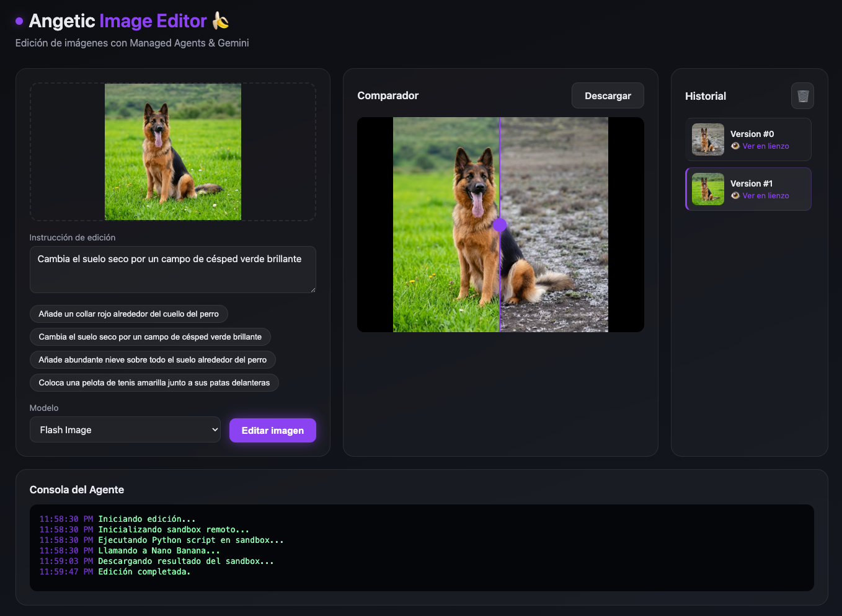The image size is (842, 616).
Task: Open 'Ver en lienzo' for Version #1
Action: pyautogui.click(x=766, y=196)
